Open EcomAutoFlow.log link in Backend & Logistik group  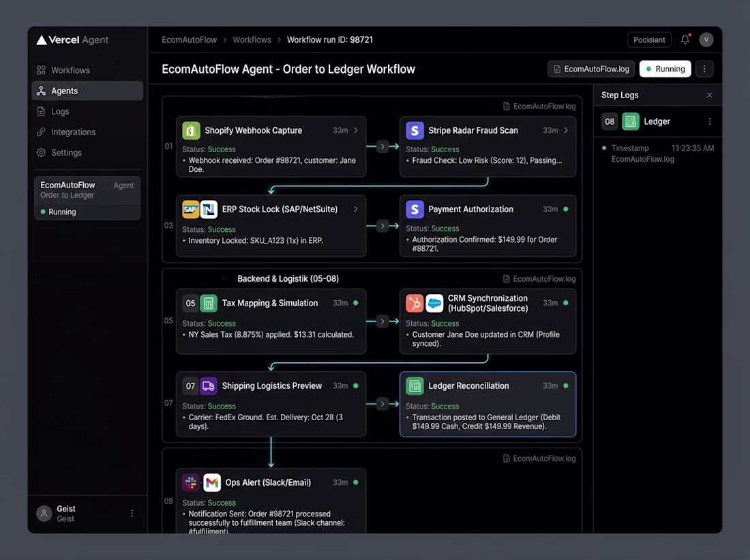[539, 278]
